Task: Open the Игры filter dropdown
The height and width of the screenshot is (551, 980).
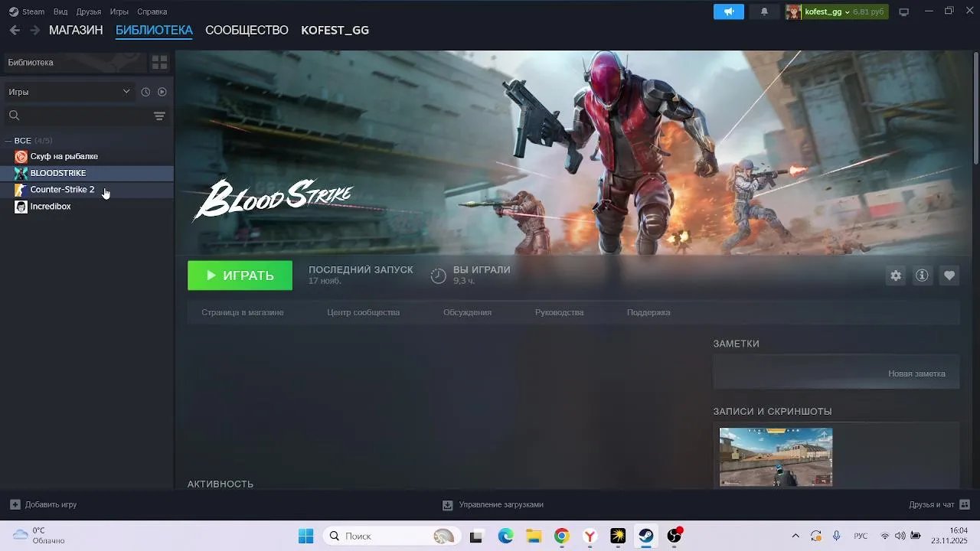Action: point(69,92)
